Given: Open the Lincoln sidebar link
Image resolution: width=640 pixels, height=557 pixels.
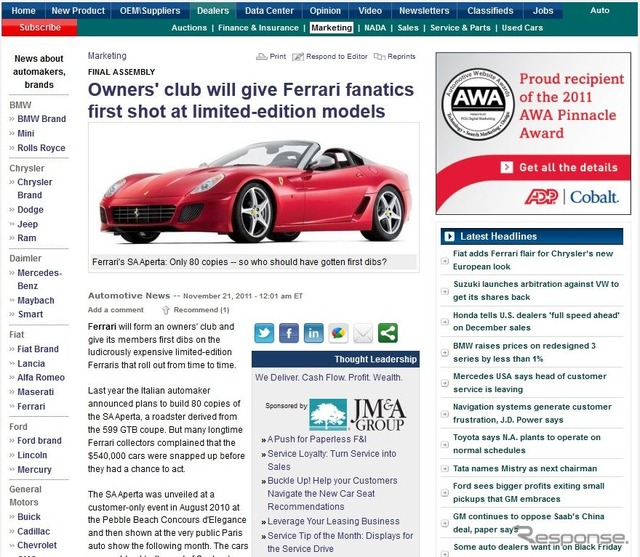Looking at the screenshot, I should coord(32,455).
